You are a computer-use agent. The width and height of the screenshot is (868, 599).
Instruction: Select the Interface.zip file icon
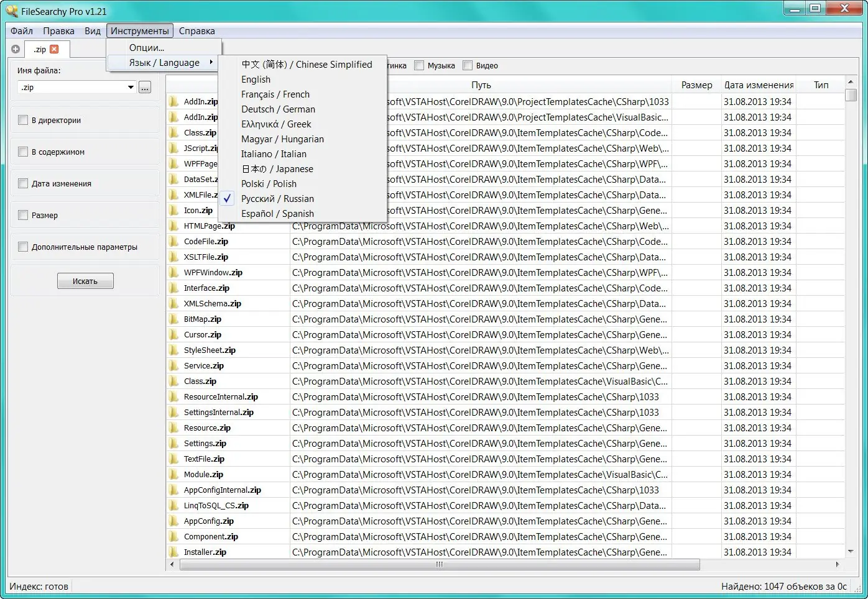(x=174, y=288)
